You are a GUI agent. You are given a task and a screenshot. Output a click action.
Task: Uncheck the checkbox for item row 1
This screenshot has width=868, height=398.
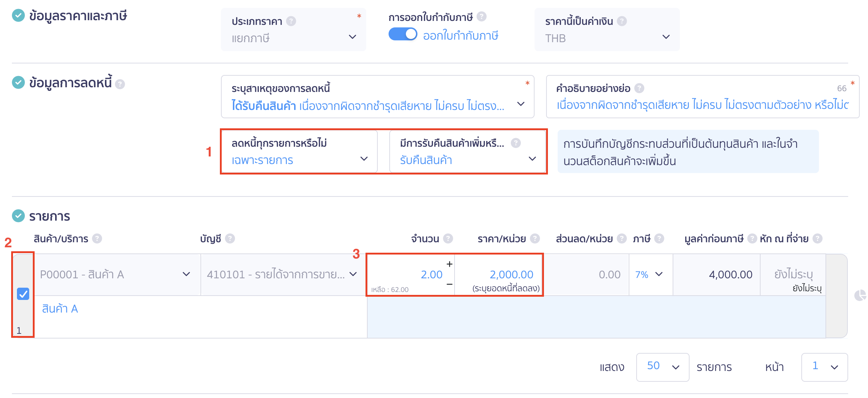(23, 294)
